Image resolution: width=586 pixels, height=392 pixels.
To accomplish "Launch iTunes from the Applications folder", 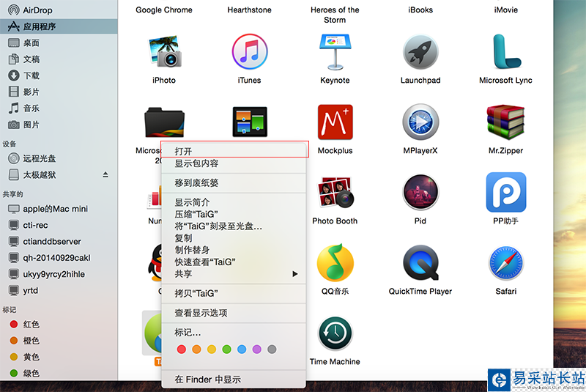I will (x=249, y=51).
